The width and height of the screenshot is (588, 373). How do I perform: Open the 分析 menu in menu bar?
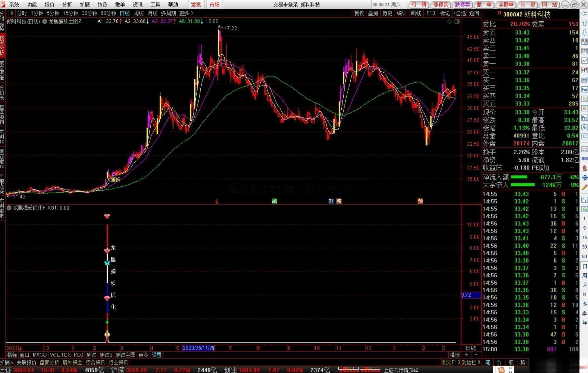(67, 5)
